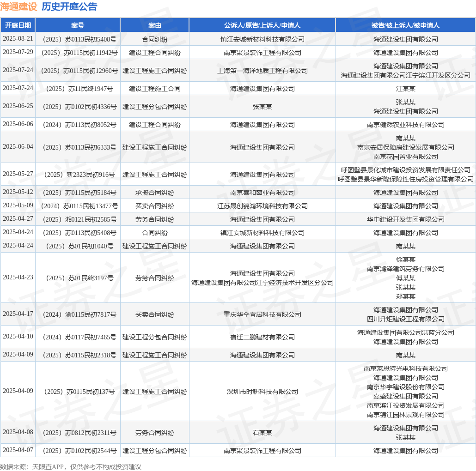The width and height of the screenshot is (476, 471).
Task: Click defendant 南京安居保障房建设发展有限公司
Action: 406,147
